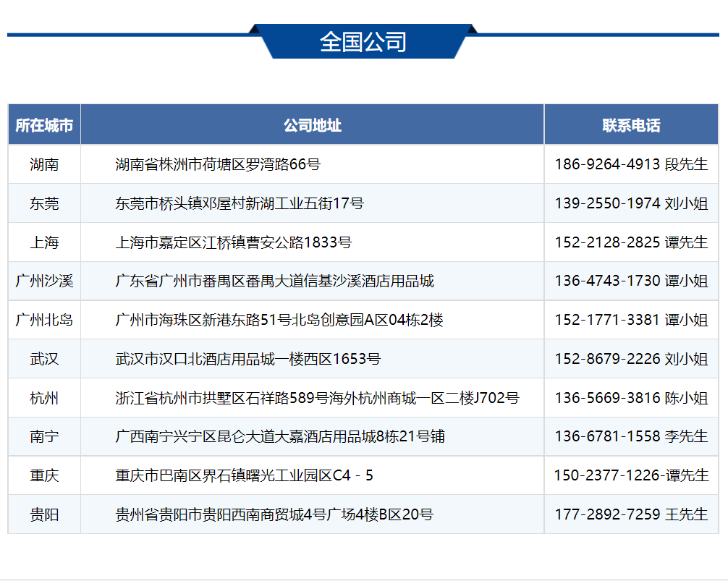
Task: Click the 联系电话 column header
Action: point(631,125)
